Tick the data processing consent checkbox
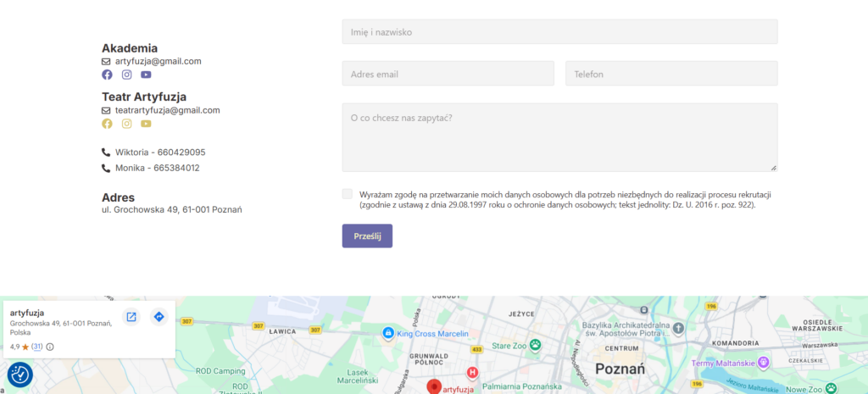 (347, 194)
